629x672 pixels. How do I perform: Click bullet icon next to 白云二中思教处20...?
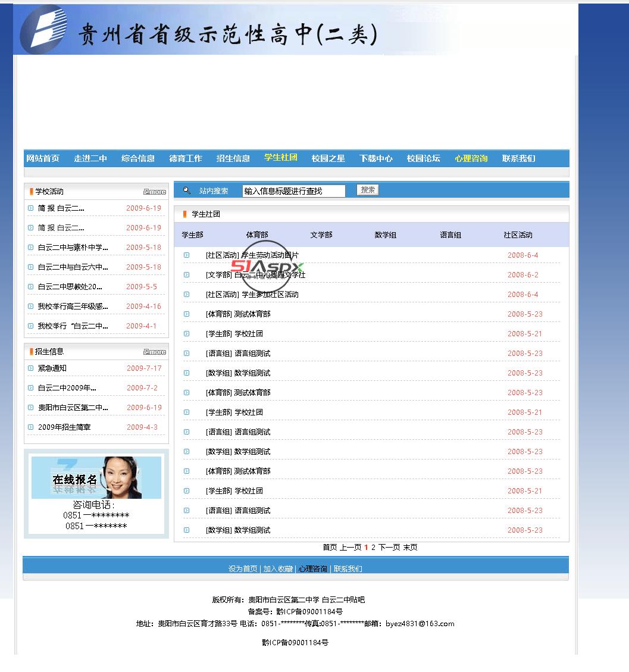tap(30, 286)
